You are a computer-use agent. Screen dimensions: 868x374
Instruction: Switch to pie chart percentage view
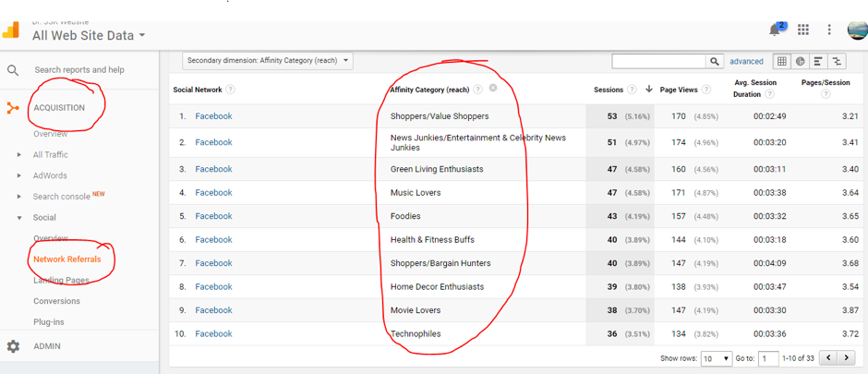click(x=800, y=62)
